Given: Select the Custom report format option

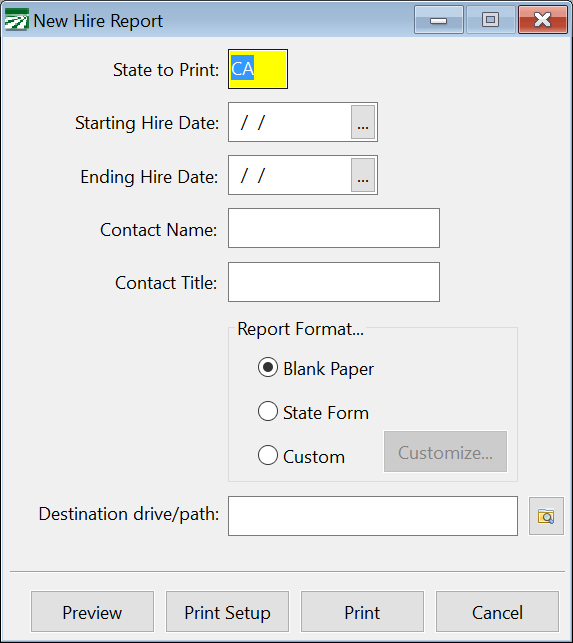Looking at the screenshot, I should coord(268,455).
